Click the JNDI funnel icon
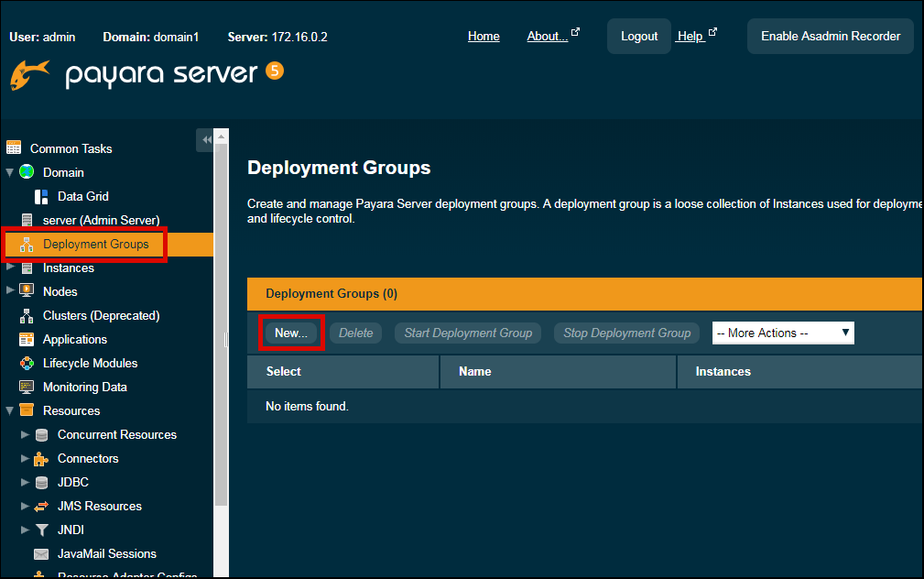This screenshot has width=924, height=579. coord(42,530)
